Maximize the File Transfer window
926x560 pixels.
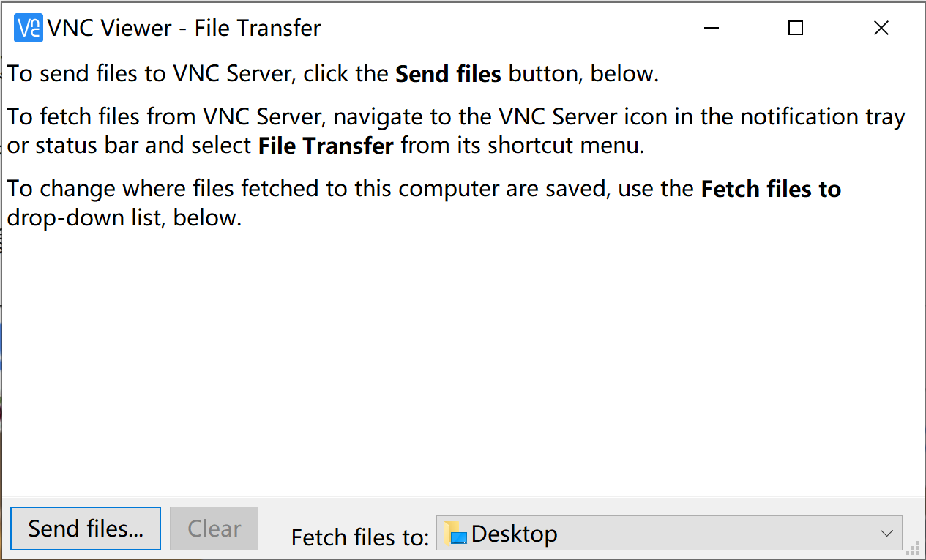point(796,29)
